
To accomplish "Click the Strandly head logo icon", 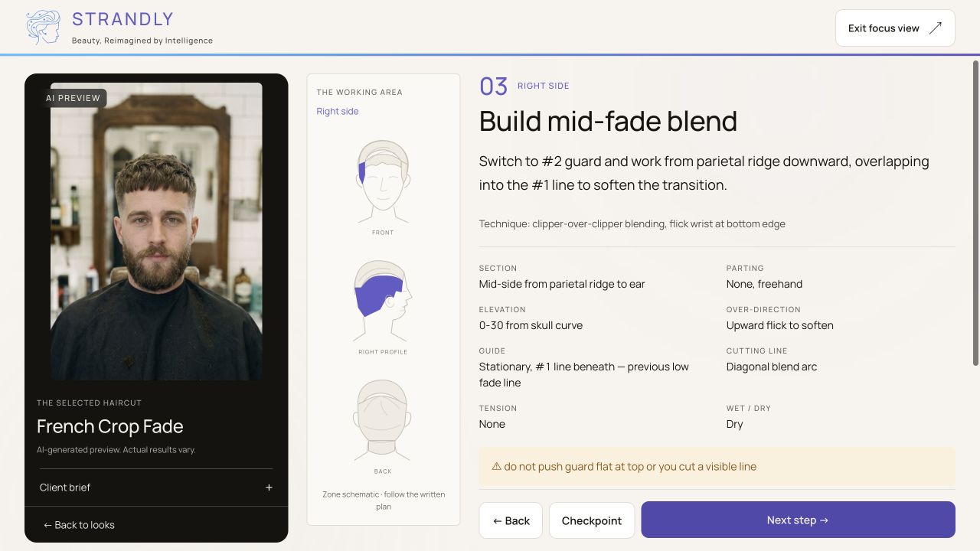I will (x=43, y=28).
